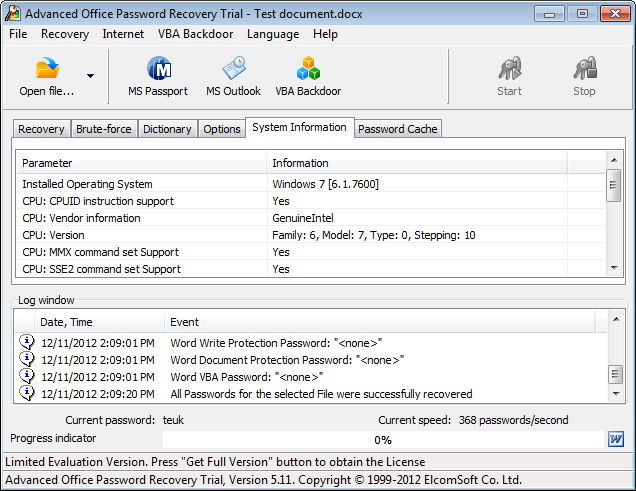Click the Windows 7 [6.1.7600] value

(325, 184)
